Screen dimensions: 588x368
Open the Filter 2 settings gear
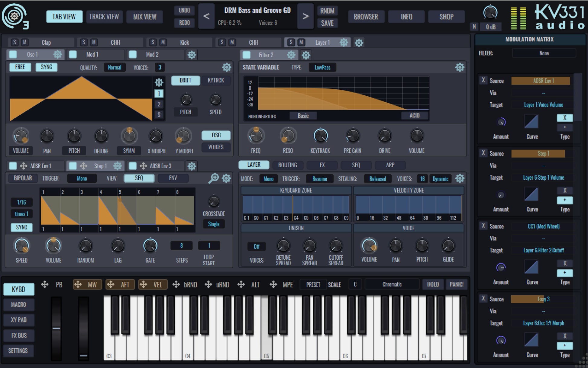(x=291, y=55)
